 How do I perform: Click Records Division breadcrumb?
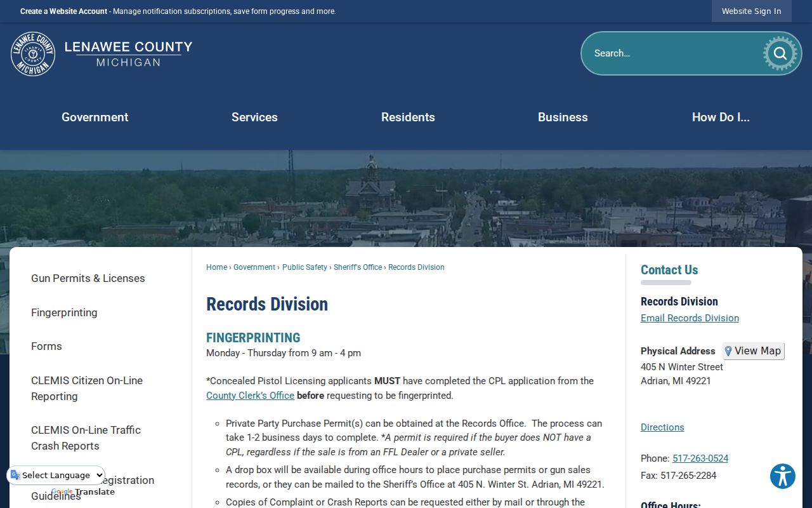(416, 267)
